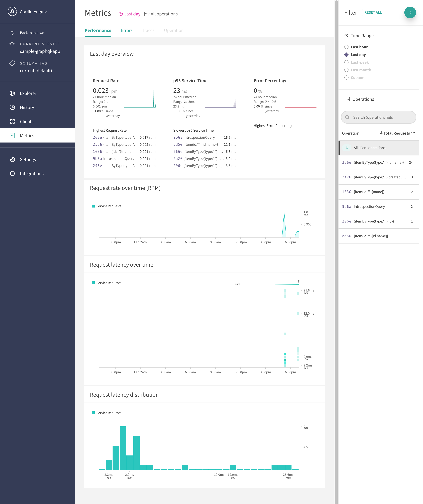Click the back arrow icon beside Back to tasuwo
Screen dimensions: 423x504
[x=12, y=33]
